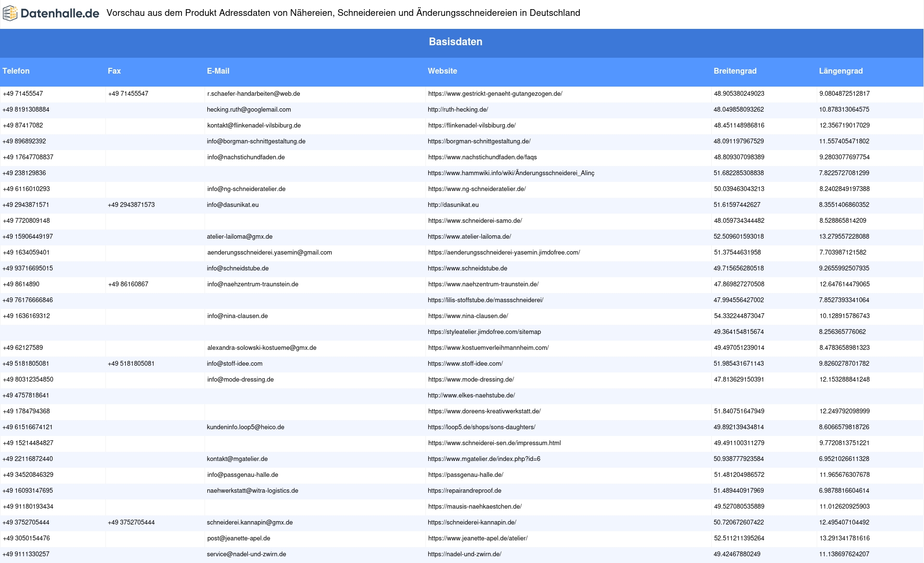Click website www.ng-schneideratelier.de
Screen dimensions: 924x563
pyautogui.click(x=477, y=189)
